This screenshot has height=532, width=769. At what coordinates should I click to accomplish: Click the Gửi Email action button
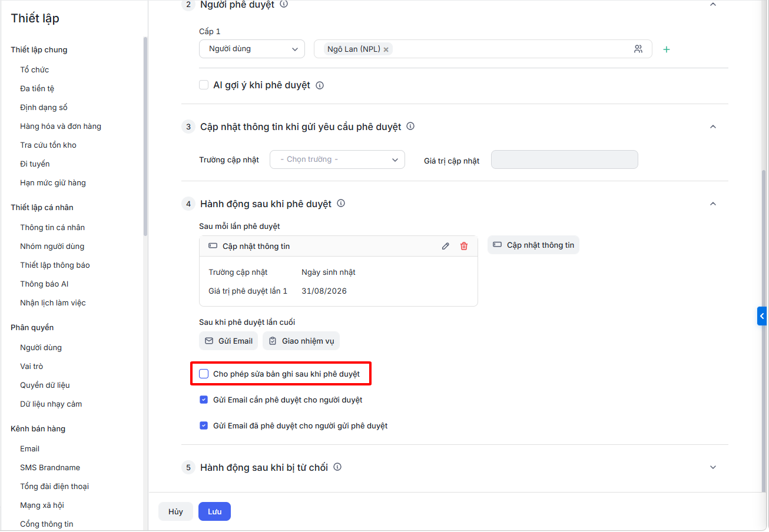pos(228,341)
